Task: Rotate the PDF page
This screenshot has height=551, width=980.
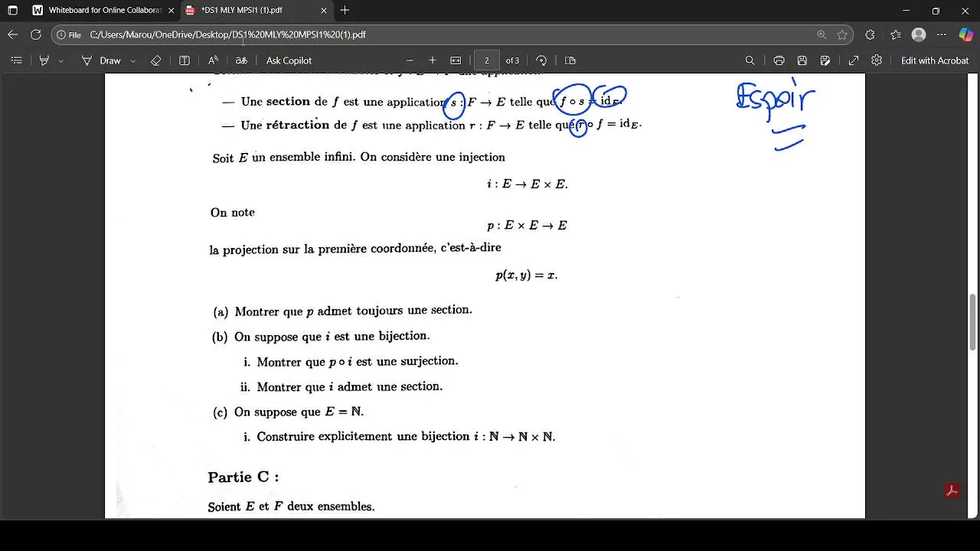Action: pos(541,60)
